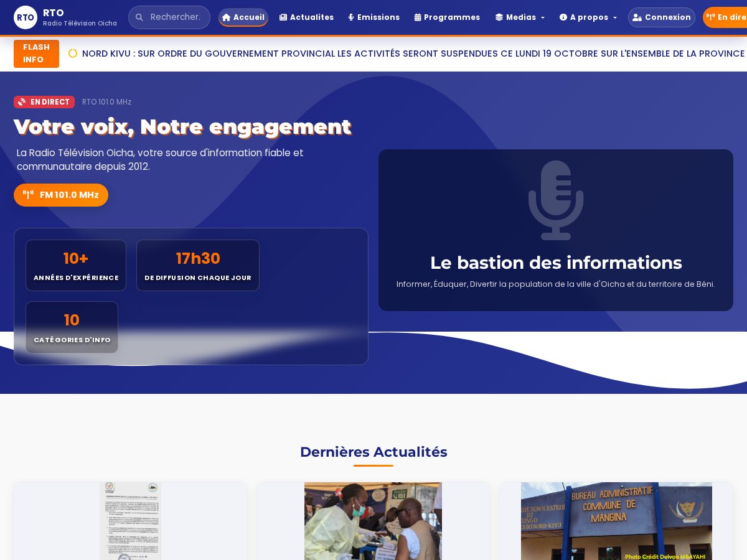Click the antenna icon in FM 101.0 MHz button
The image size is (747, 560).
(x=28, y=195)
